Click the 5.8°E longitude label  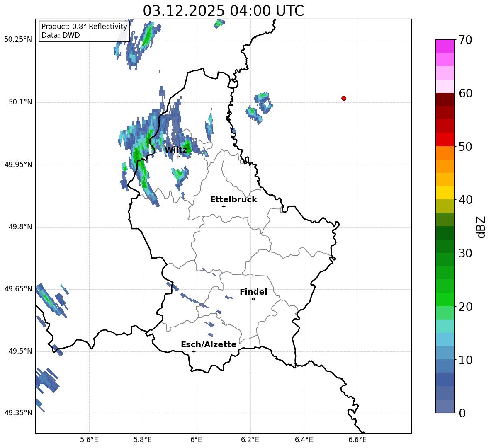pyautogui.click(x=143, y=440)
